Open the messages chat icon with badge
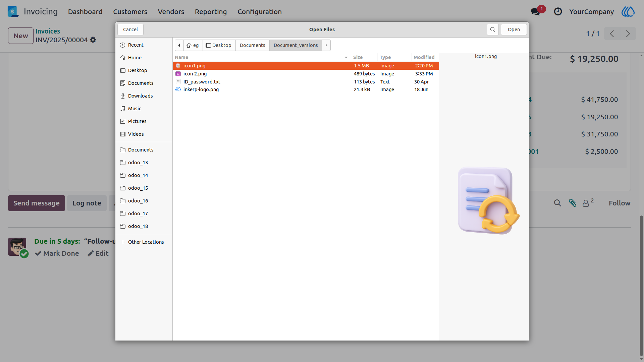 536,11
